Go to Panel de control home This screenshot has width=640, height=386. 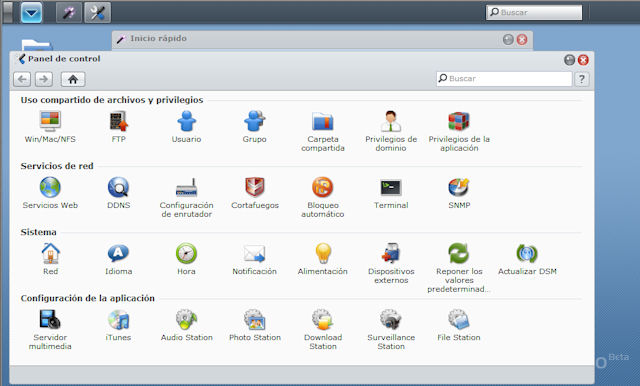coord(73,79)
